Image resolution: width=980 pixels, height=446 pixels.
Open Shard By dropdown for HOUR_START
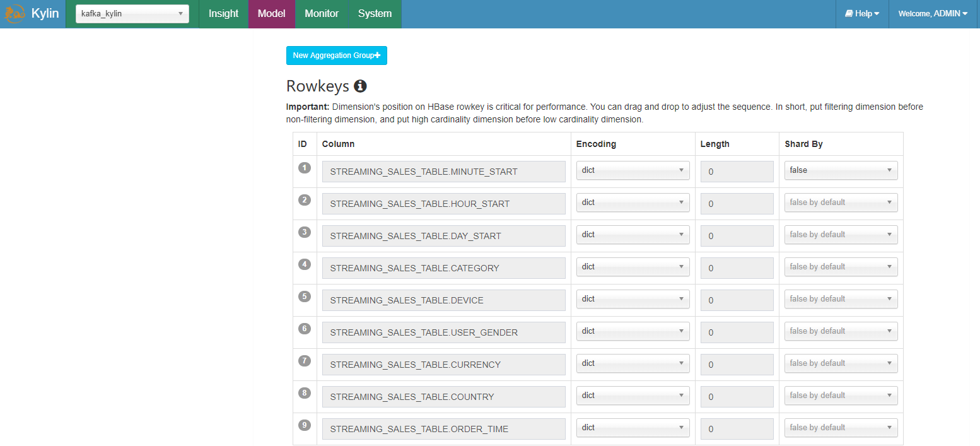tap(841, 202)
